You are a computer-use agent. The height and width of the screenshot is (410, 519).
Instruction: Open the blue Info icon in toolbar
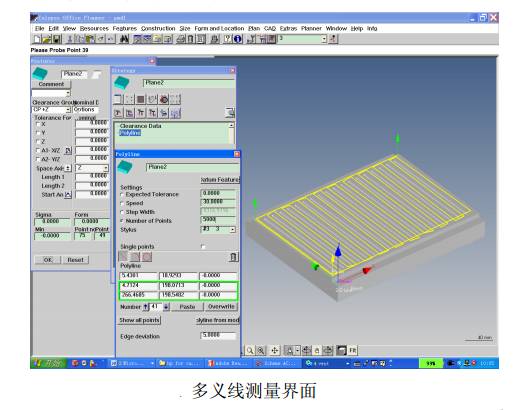tap(237, 39)
